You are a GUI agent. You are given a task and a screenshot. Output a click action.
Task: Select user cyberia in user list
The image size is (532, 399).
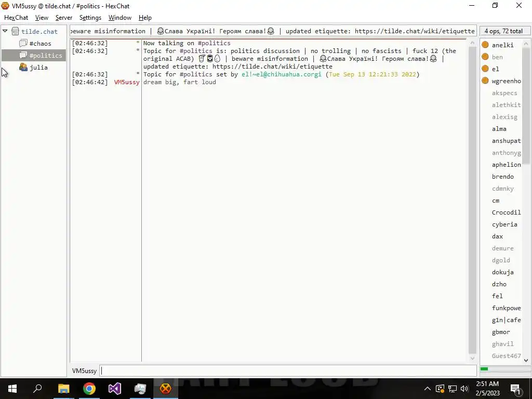(504, 224)
